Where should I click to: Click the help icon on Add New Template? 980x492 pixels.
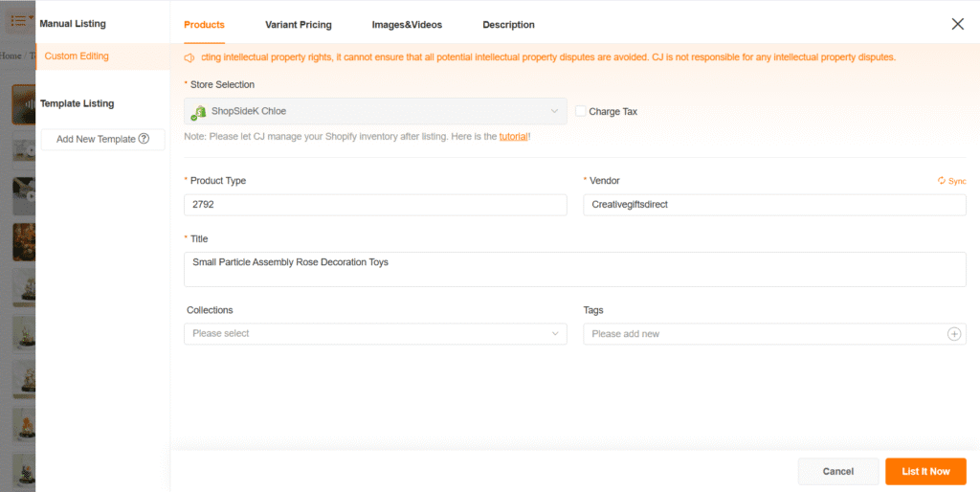(144, 139)
